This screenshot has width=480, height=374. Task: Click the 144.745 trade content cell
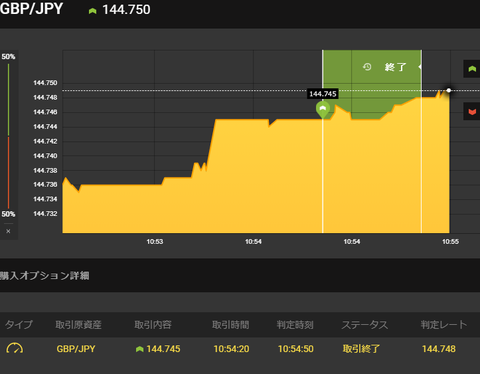point(163,349)
